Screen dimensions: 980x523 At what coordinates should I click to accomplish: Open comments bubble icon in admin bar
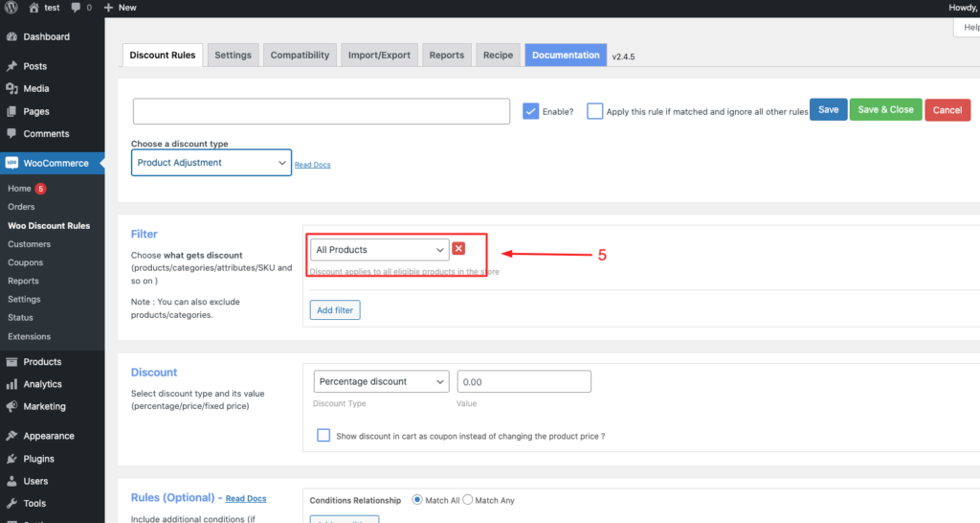click(76, 8)
